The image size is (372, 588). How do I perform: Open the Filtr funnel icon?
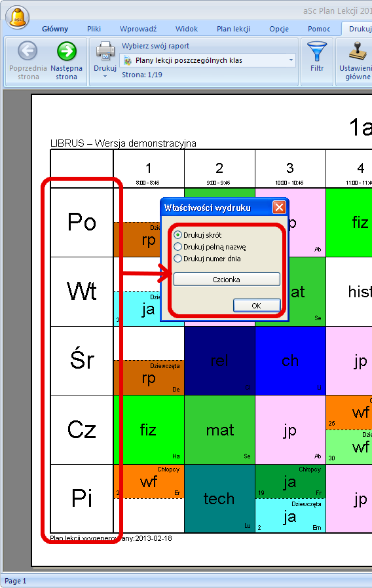point(317,51)
